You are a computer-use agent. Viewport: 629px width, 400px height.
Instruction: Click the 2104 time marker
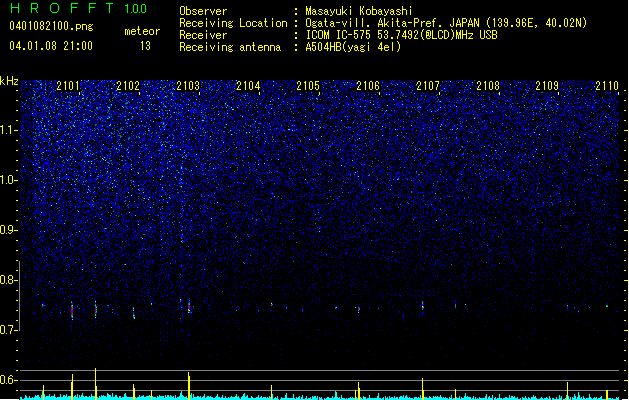click(248, 86)
